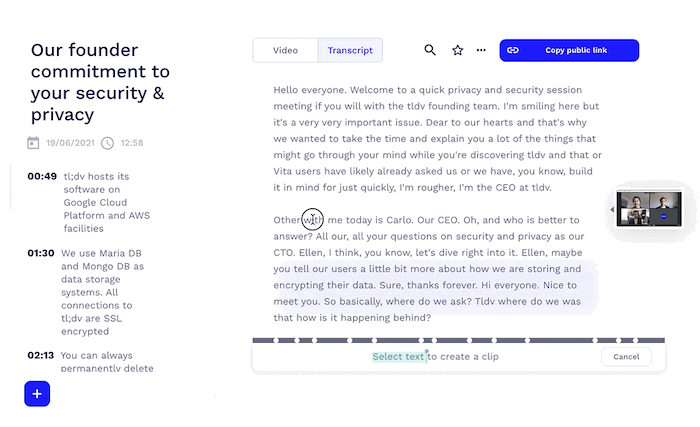Click the meeting title heading

[100, 82]
